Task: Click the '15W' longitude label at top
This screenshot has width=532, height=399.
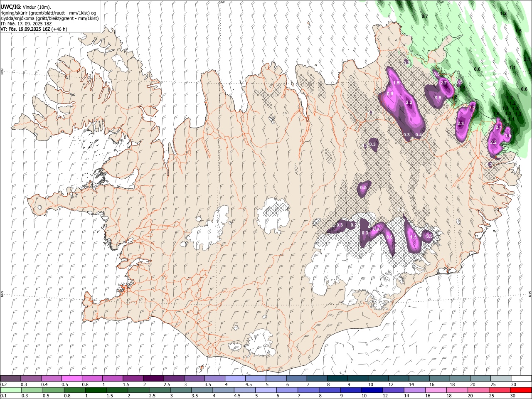Action: click(x=440, y=2)
